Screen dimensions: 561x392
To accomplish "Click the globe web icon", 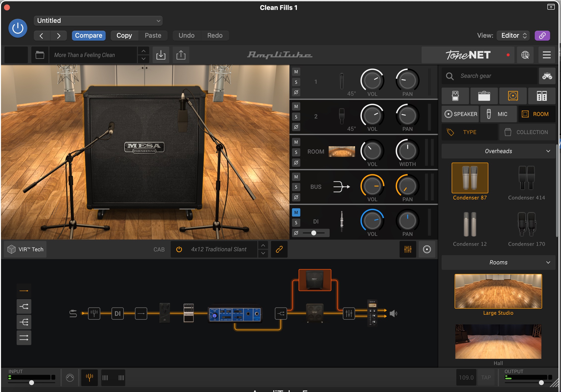I will pos(525,55).
